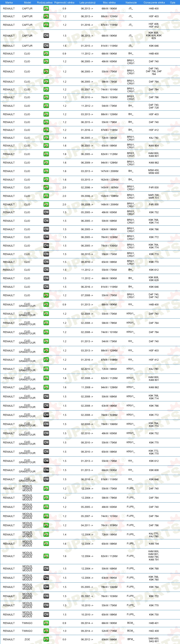Click petrol icon in CAPTUR H5F 403 row
This screenshot has height=644, width=180.
pos(46,16)
